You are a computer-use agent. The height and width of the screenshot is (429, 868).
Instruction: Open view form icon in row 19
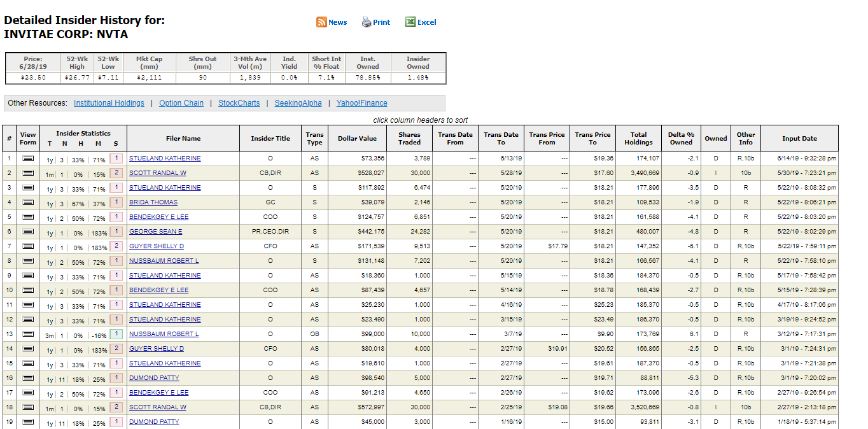click(28, 422)
